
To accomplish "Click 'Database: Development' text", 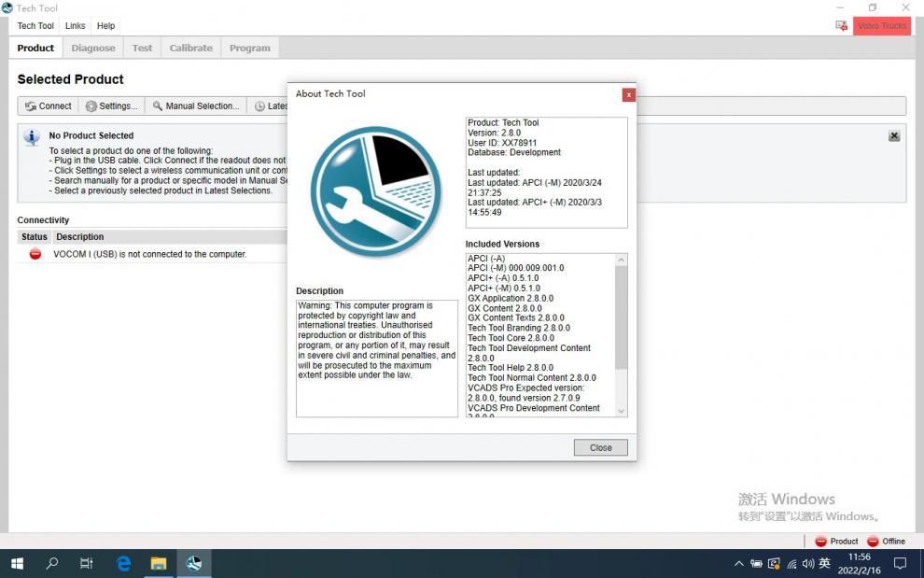I will (x=514, y=152).
